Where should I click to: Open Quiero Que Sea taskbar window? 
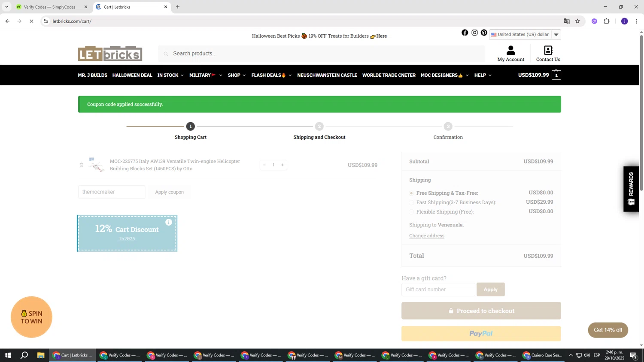542,355
